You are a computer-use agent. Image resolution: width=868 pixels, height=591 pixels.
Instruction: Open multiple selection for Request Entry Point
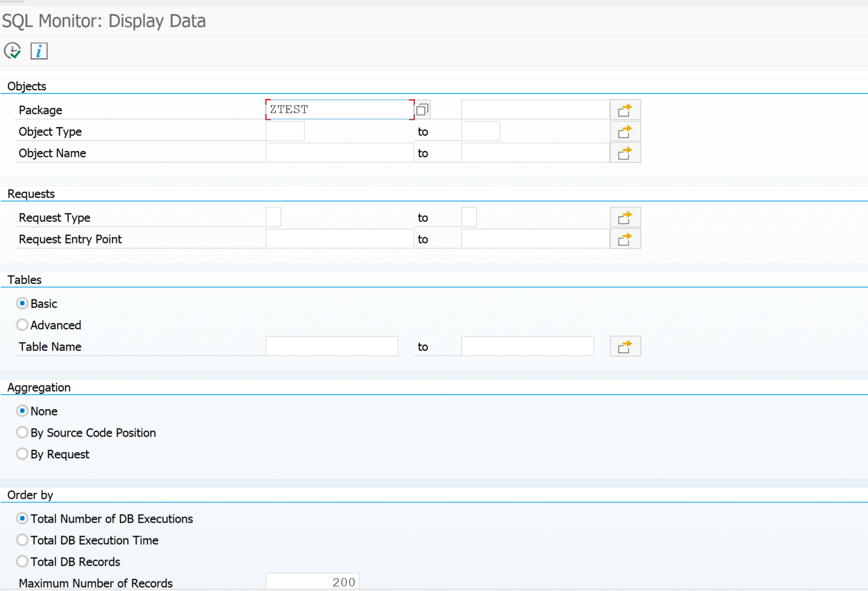point(625,238)
